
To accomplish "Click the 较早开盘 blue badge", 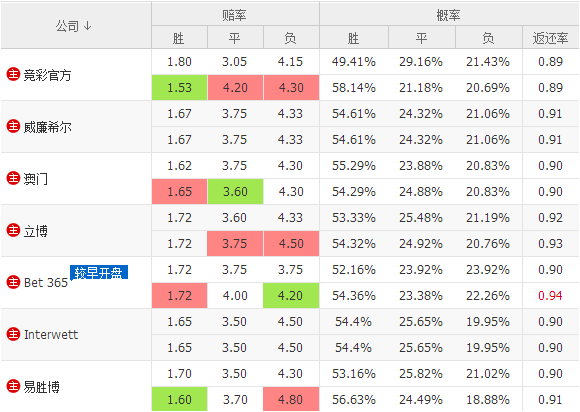I will [99, 272].
